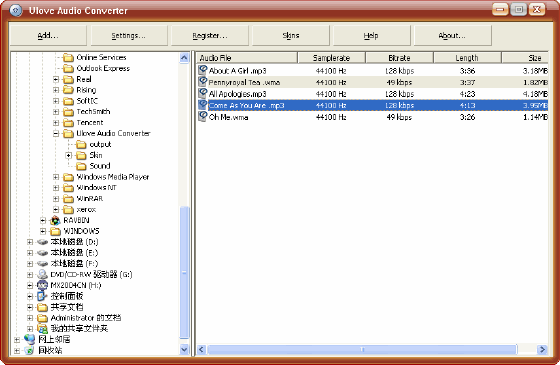Screen dimensions: 560x365
Task: Click the recycle bin icon
Action: tap(29, 350)
